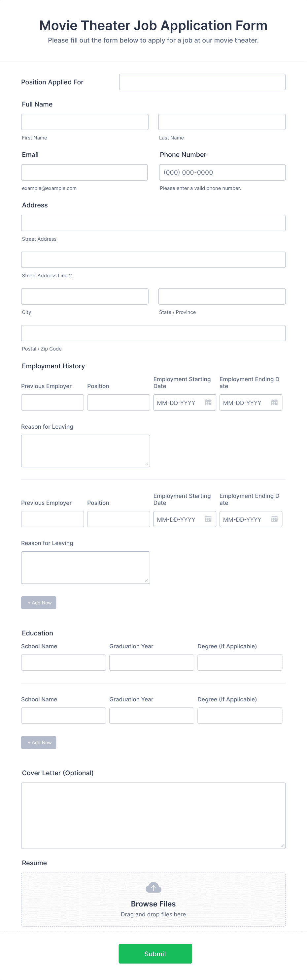This screenshot has height=980, width=307.
Task: Click Browse Files to upload a resume
Action: tap(153, 904)
